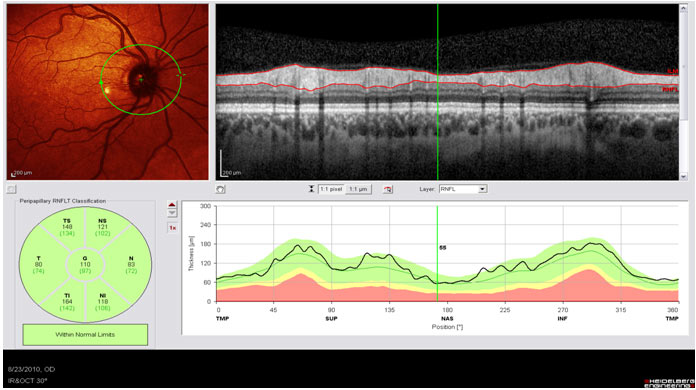Click the red RNFL layer label on scan
696x390 pixels.
(670, 90)
